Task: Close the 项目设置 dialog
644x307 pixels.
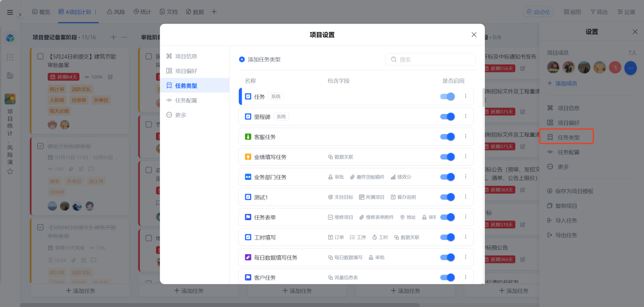Action: pyautogui.click(x=474, y=35)
